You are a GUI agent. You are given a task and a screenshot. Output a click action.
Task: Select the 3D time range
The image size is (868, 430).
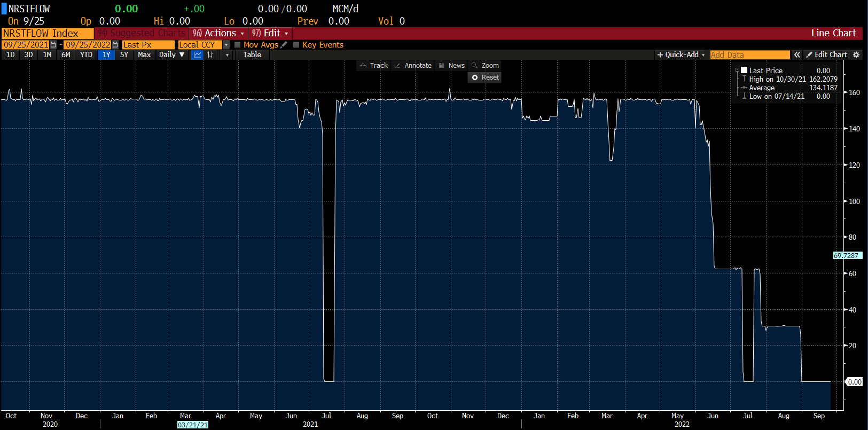click(x=29, y=55)
